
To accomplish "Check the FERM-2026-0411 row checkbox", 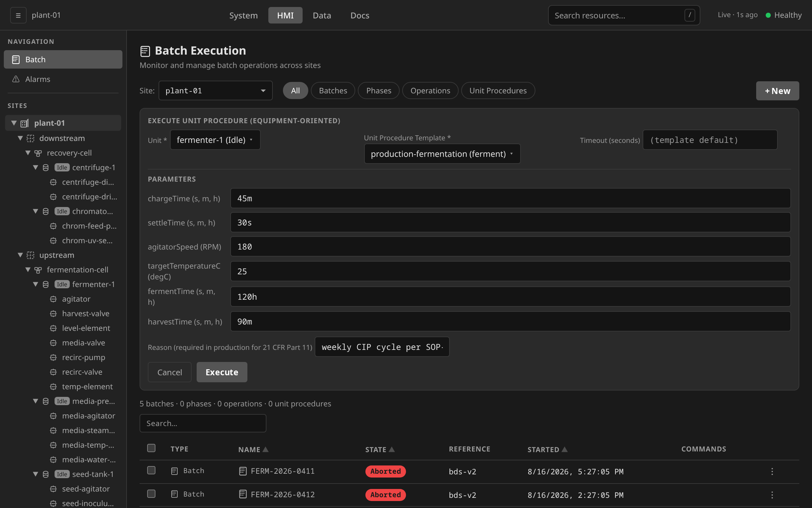I will pos(151,470).
